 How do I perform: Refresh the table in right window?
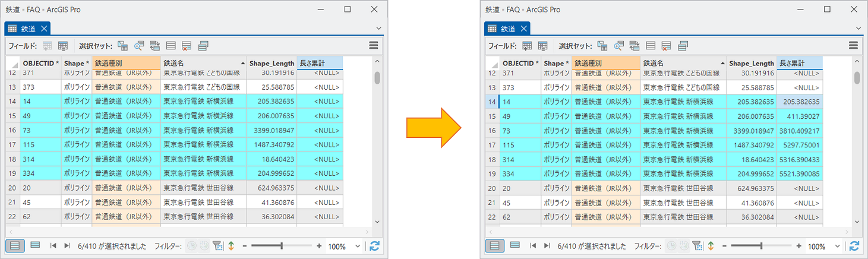point(854,246)
